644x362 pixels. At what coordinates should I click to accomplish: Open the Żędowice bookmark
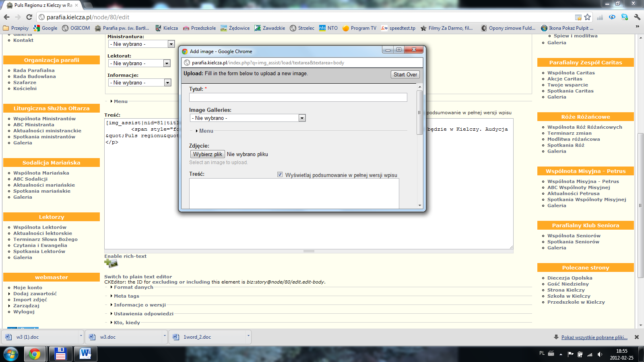coord(235,28)
